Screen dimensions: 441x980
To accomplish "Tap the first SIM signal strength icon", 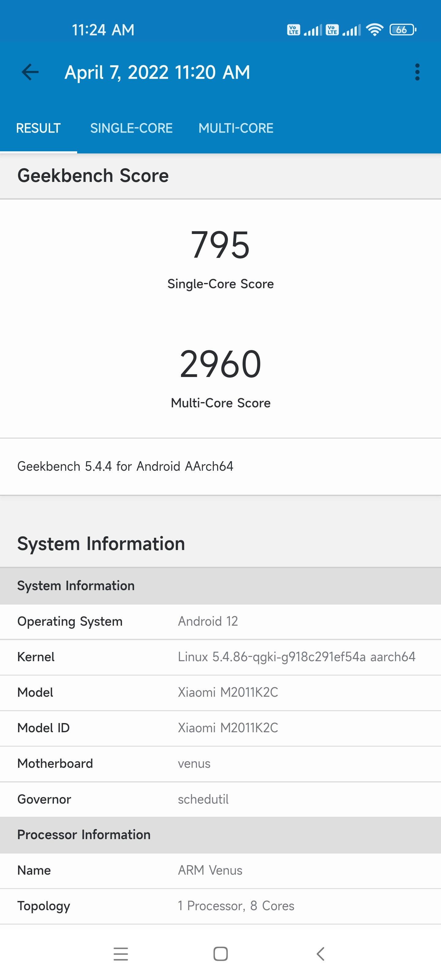I will point(313,30).
